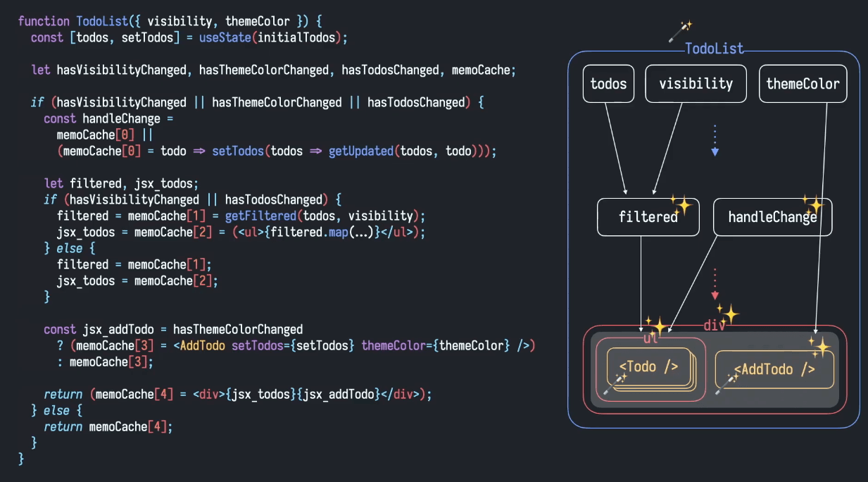
Task: Click the TodoList label on the diagram
Action: tap(715, 49)
